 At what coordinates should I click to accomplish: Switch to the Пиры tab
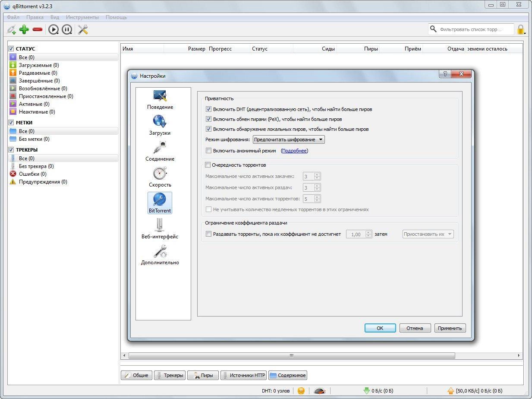[x=203, y=375]
